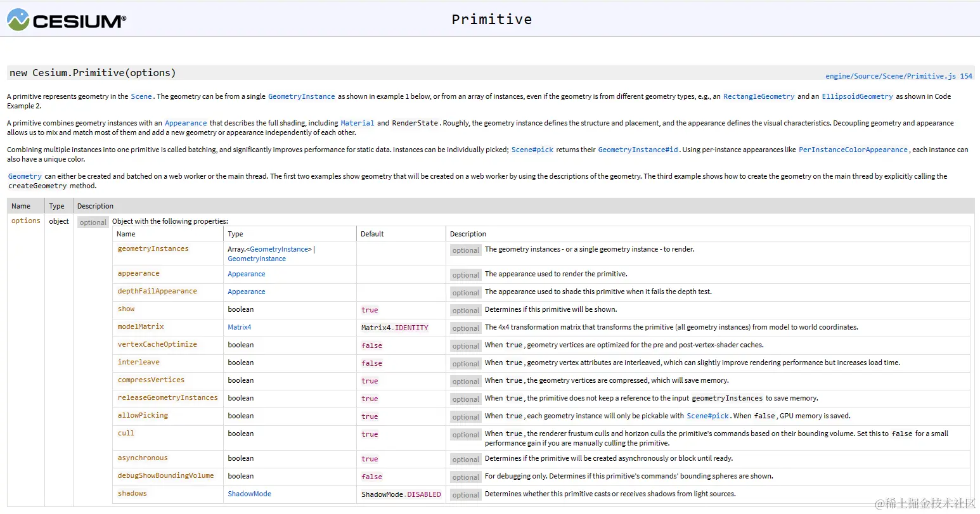This screenshot has height=514, width=980.
Task: Click the compressVertices property name
Action: (151, 380)
